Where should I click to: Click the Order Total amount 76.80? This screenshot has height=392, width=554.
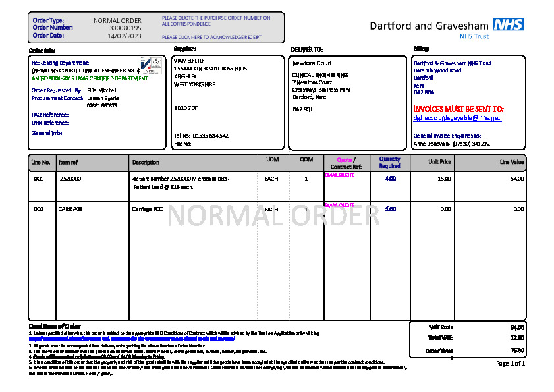pos(517,350)
